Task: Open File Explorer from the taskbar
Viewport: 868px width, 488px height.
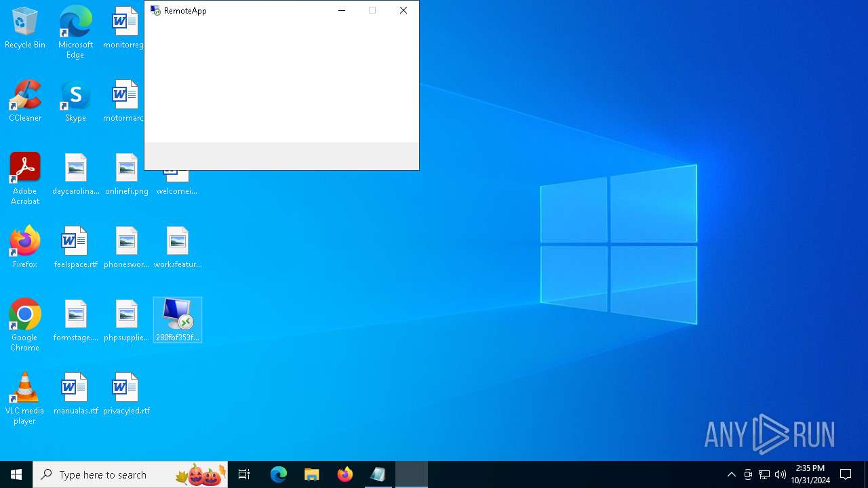Action: tap(311, 474)
